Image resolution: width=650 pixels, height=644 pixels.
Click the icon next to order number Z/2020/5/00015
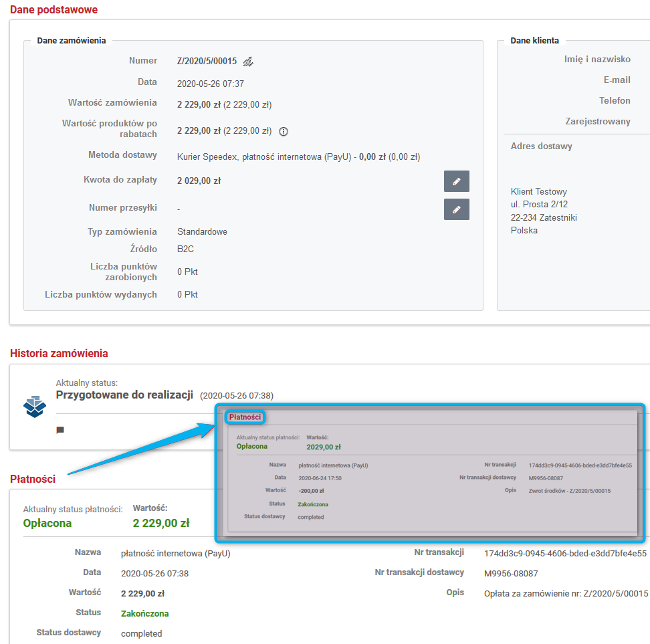coord(248,62)
